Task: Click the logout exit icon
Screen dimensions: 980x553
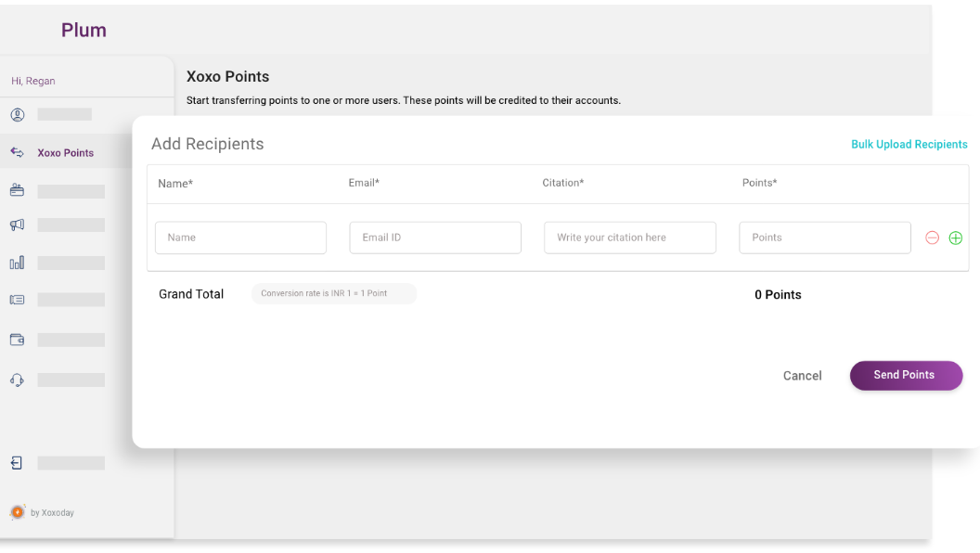Action: (17, 462)
